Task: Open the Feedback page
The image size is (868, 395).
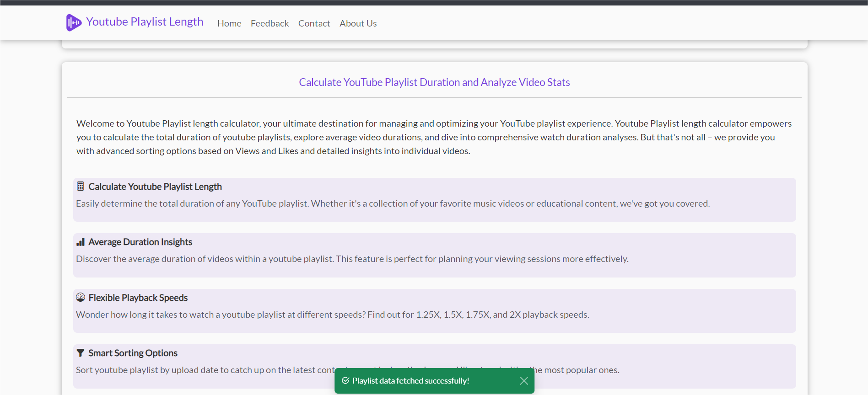Action: point(270,23)
